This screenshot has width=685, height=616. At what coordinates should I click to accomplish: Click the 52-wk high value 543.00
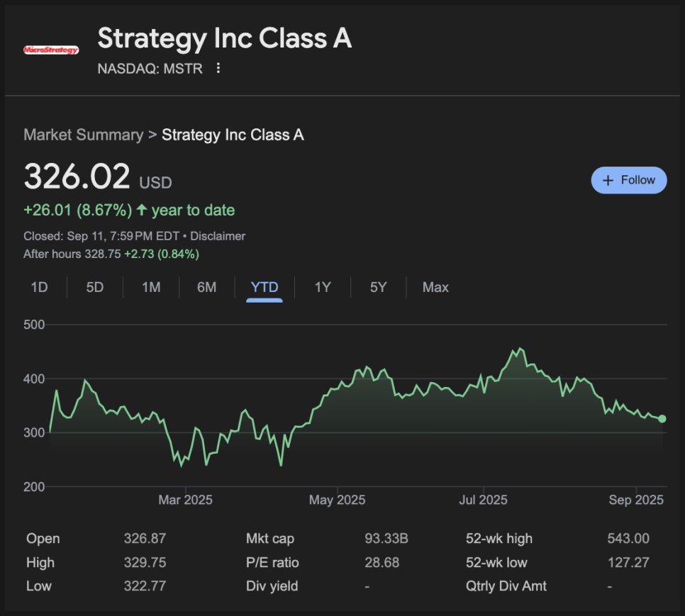click(x=628, y=538)
